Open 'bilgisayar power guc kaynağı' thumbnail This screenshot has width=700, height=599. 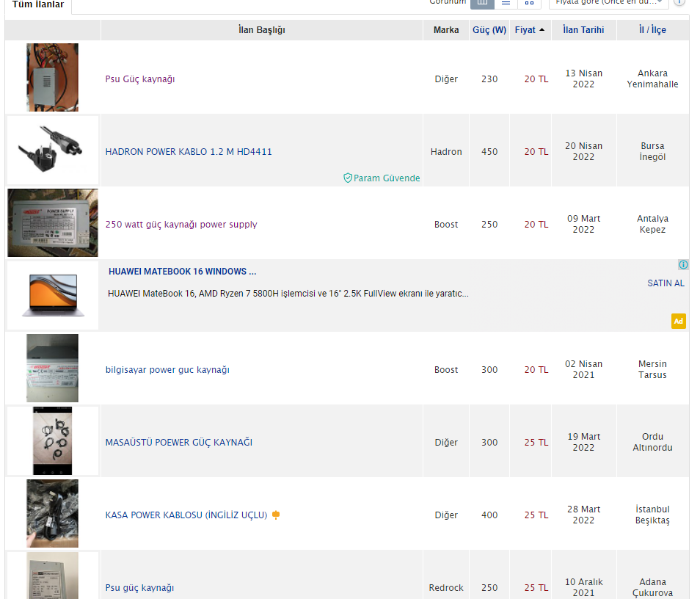[52, 368]
